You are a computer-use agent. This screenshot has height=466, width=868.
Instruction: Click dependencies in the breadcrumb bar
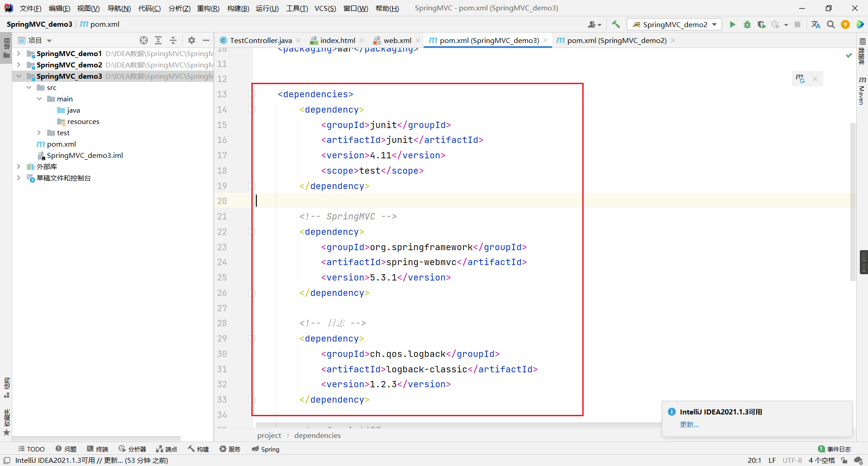pos(317,435)
